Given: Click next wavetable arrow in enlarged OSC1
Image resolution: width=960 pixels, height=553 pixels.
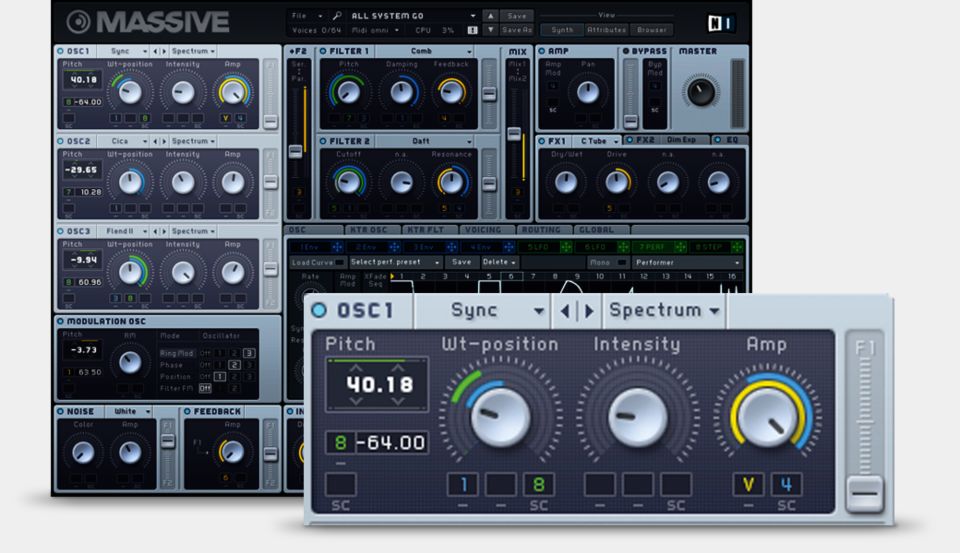Looking at the screenshot, I should pyautogui.click(x=589, y=311).
